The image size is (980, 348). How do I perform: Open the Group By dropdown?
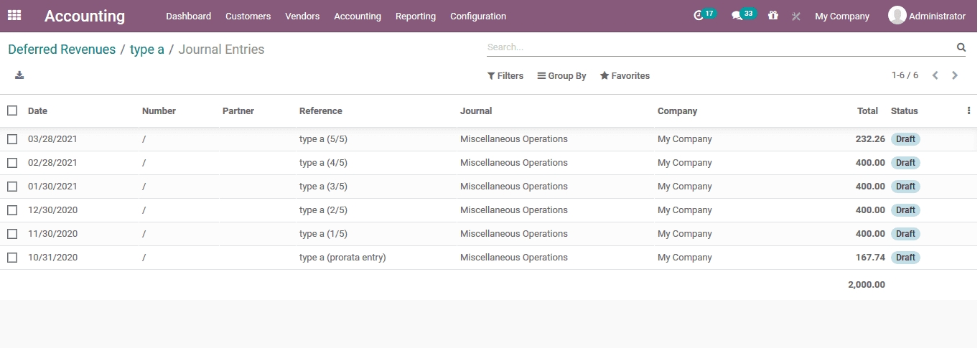coord(561,76)
